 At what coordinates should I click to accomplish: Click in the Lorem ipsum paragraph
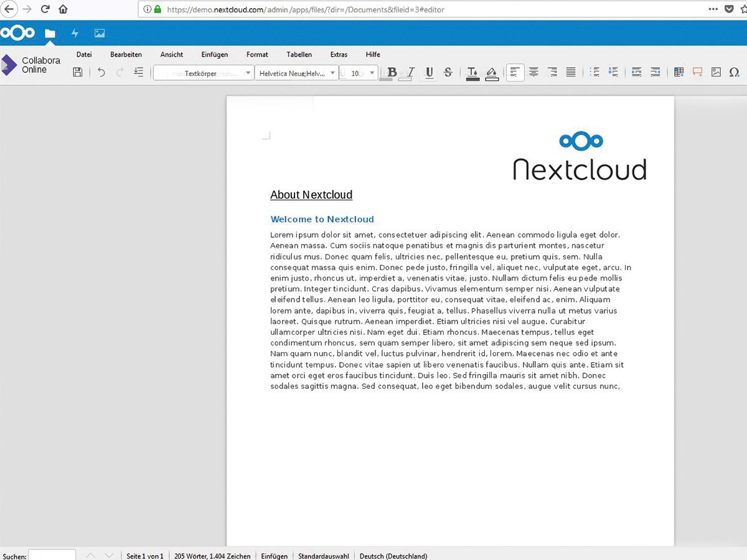451,310
